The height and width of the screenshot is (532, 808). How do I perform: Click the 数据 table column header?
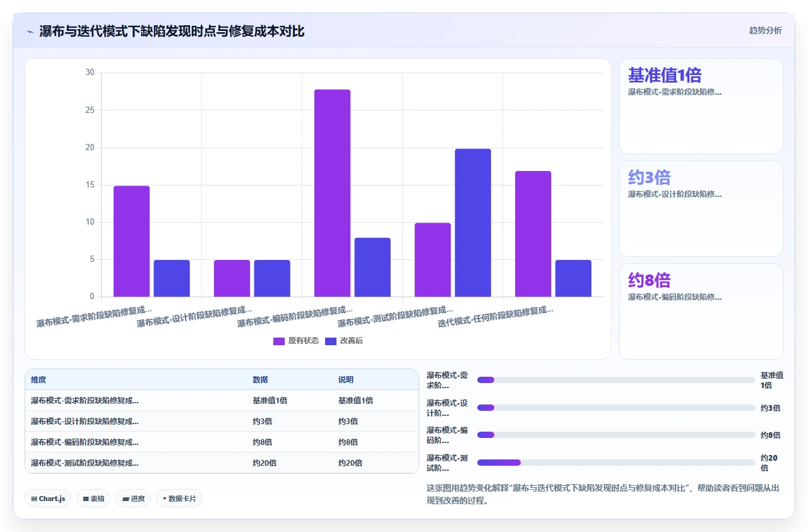click(x=261, y=380)
